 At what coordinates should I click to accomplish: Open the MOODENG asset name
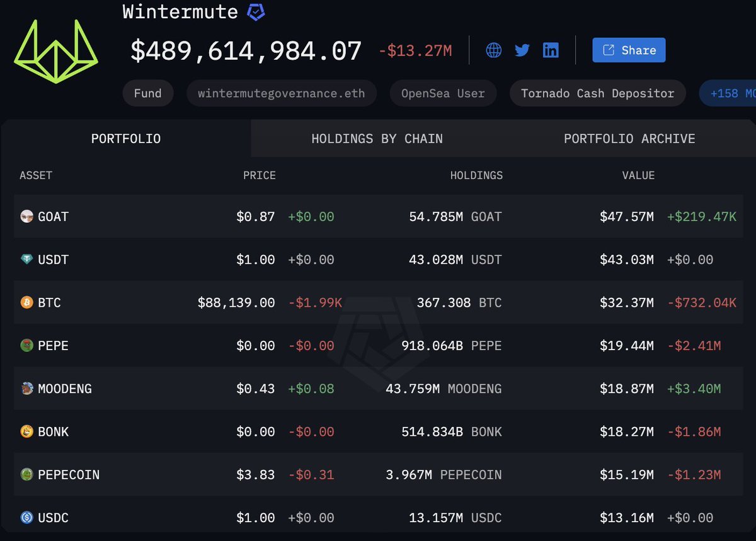click(x=65, y=389)
